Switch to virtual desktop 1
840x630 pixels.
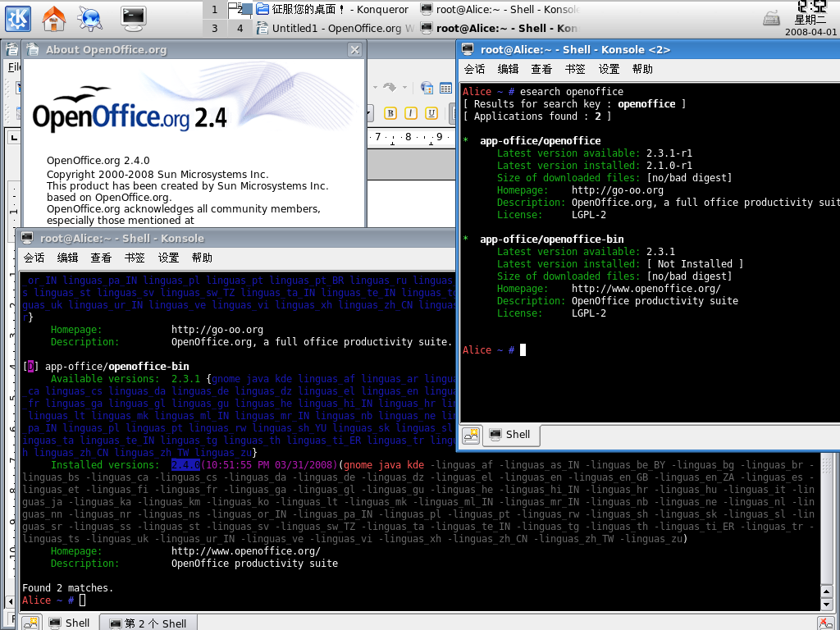(x=215, y=10)
